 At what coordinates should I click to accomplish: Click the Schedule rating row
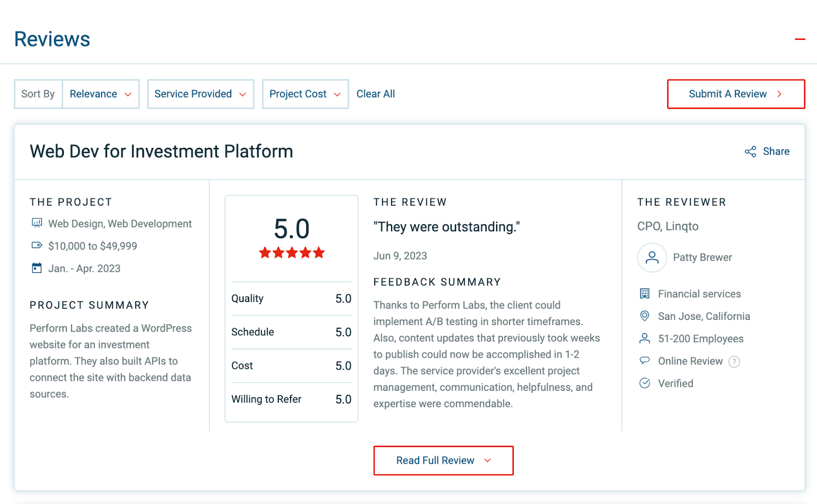pyautogui.click(x=292, y=332)
